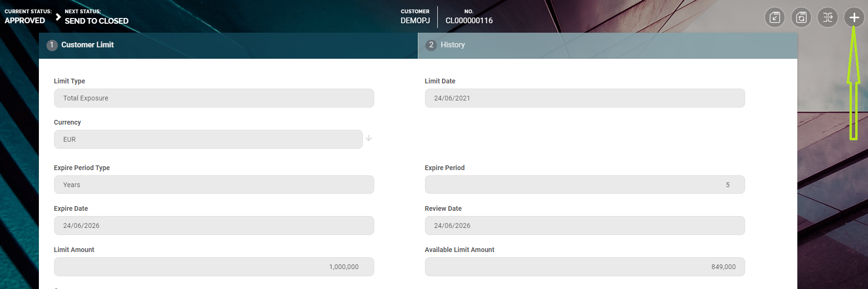Image resolution: width=868 pixels, height=289 pixels.
Task: Click the SEND TO CLOSED next status
Action: [96, 21]
